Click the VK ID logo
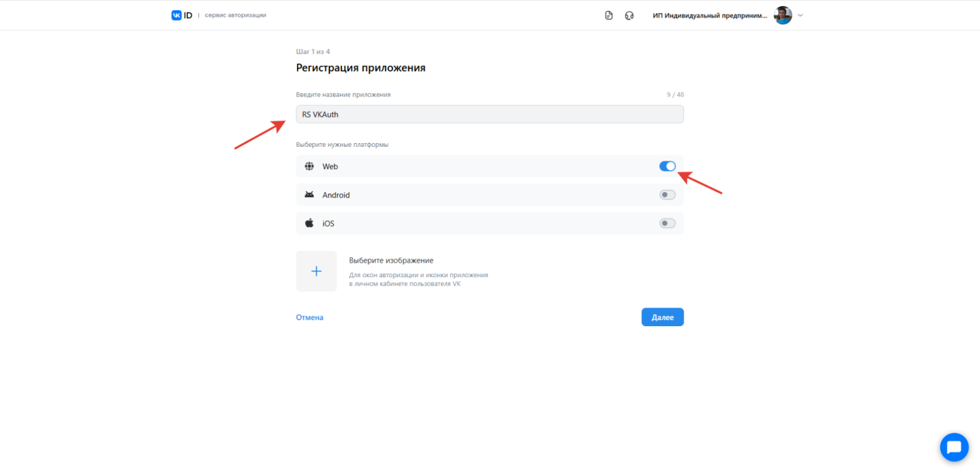This screenshot has height=473, width=980. pyautogui.click(x=182, y=15)
